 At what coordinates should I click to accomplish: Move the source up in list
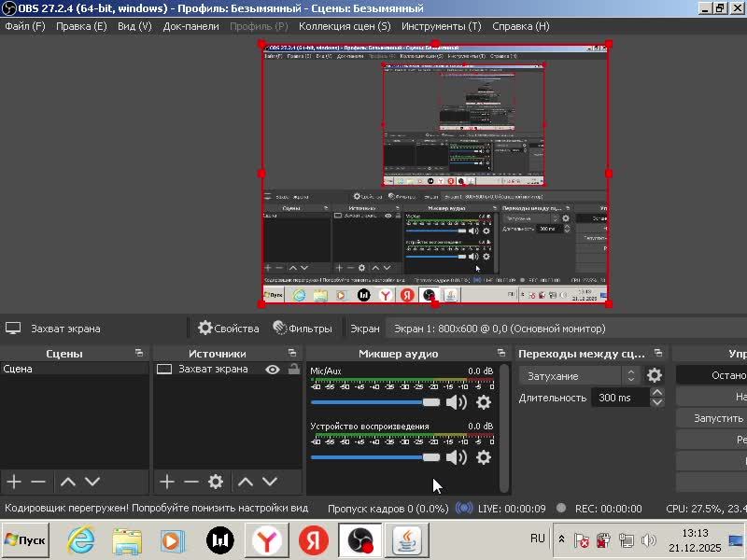[245, 482]
